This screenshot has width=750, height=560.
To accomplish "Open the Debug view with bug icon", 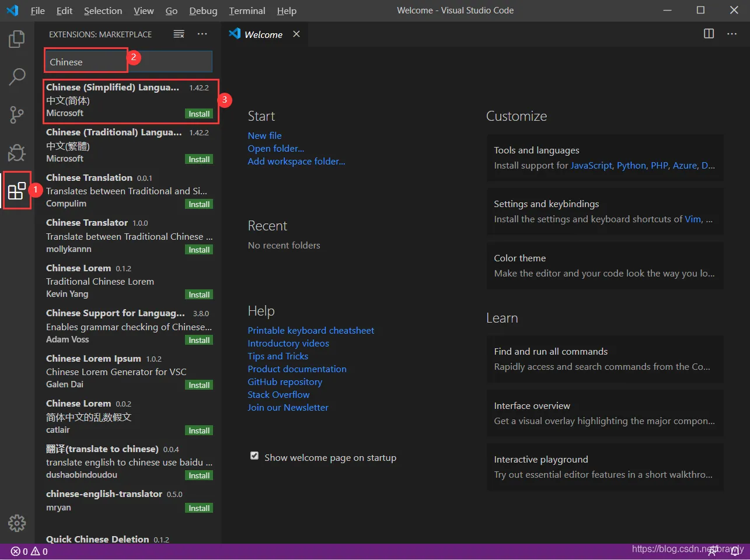I will point(17,152).
